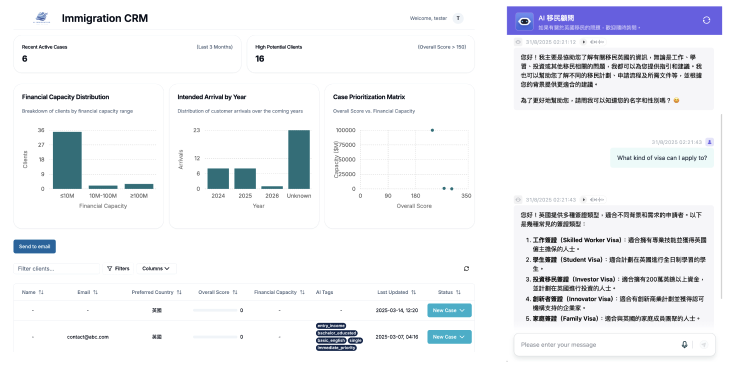Play audio of the 02:21:12 assistant message
732x382 pixels.
(x=584, y=42)
